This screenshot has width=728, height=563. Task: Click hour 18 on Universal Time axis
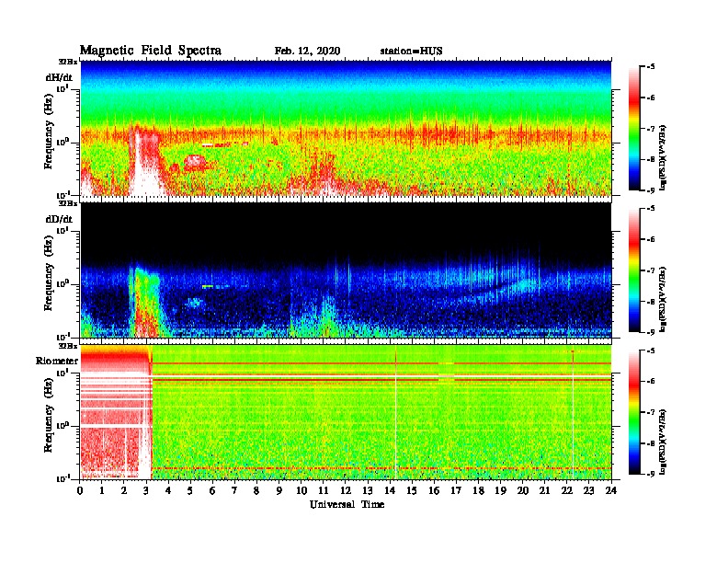pyautogui.click(x=479, y=491)
